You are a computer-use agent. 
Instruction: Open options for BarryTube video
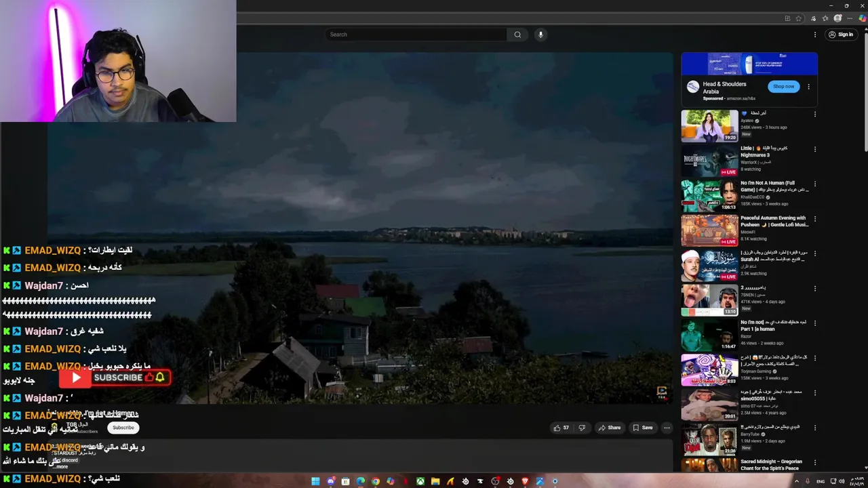click(815, 428)
